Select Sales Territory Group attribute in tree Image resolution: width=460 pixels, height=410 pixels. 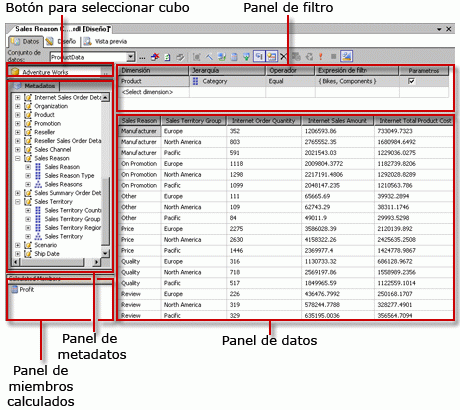tap(72, 219)
